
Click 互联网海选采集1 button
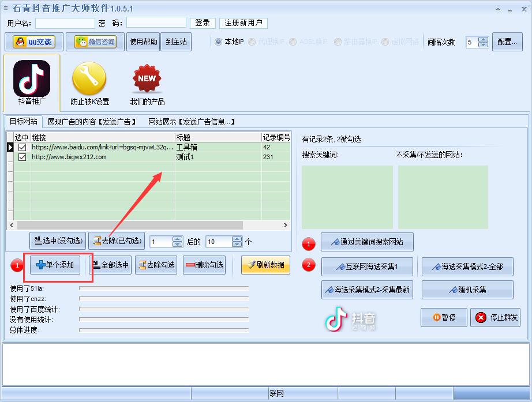(x=367, y=266)
